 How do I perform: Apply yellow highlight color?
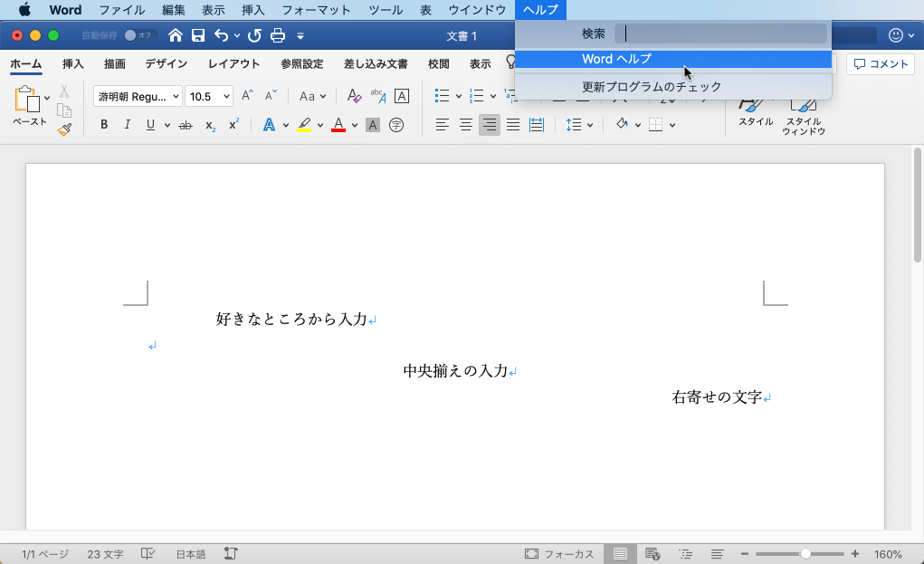tap(304, 125)
